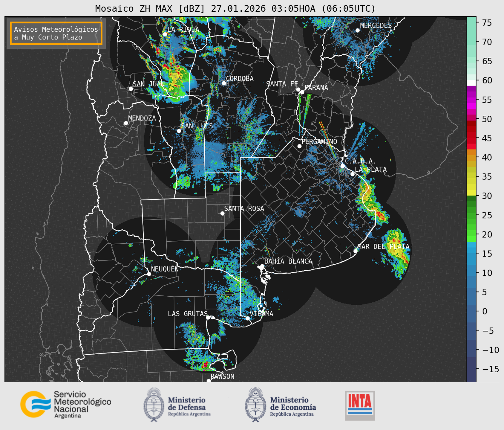Click the 0 label on the dBZ scale
Viewport: 504px width, 430px height.
(x=485, y=311)
